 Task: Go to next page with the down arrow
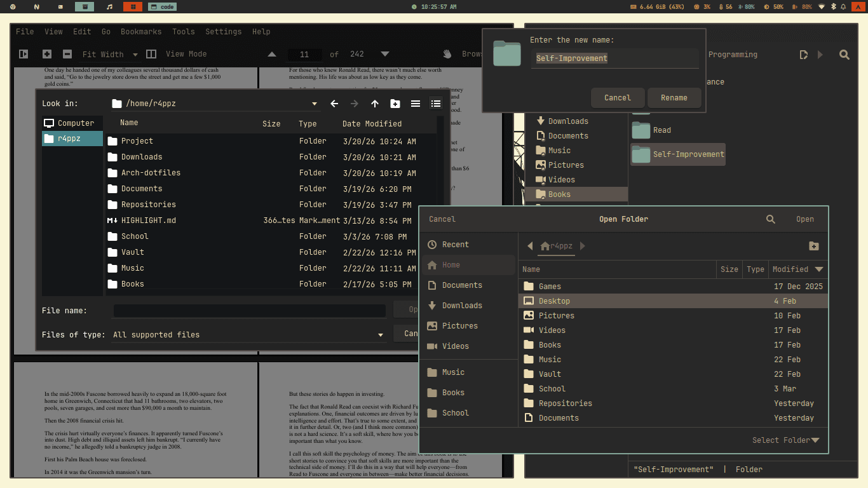384,54
